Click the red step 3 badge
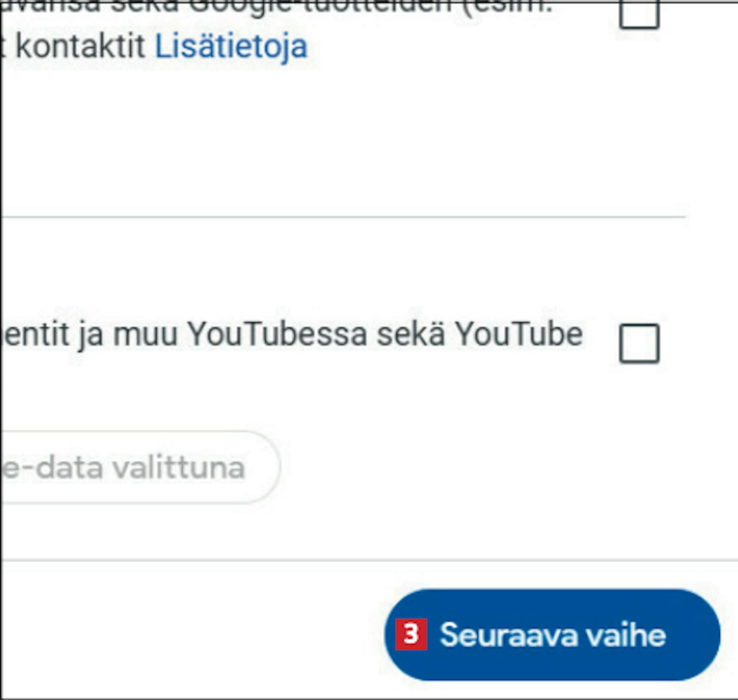 coord(411,635)
